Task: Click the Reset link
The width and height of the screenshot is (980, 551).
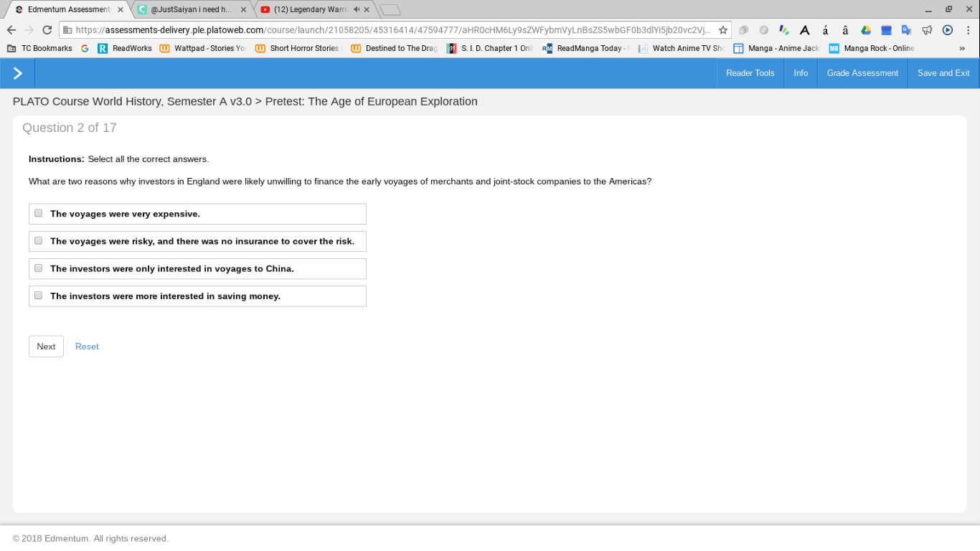Action: pos(87,347)
